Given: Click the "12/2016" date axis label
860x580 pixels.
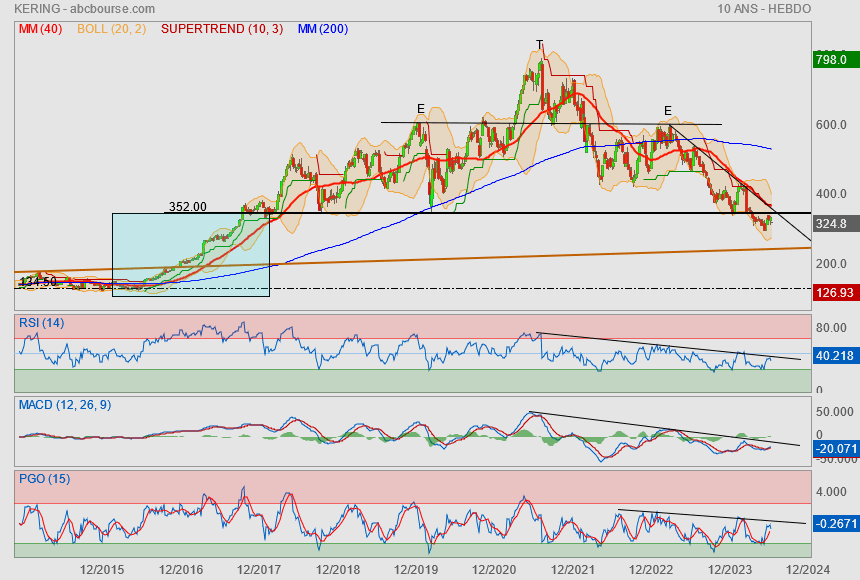Looking at the screenshot, I should pyautogui.click(x=180, y=570).
